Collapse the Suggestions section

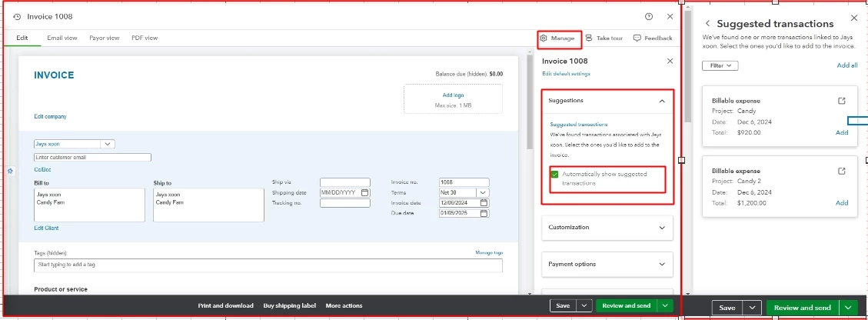(661, 101)
